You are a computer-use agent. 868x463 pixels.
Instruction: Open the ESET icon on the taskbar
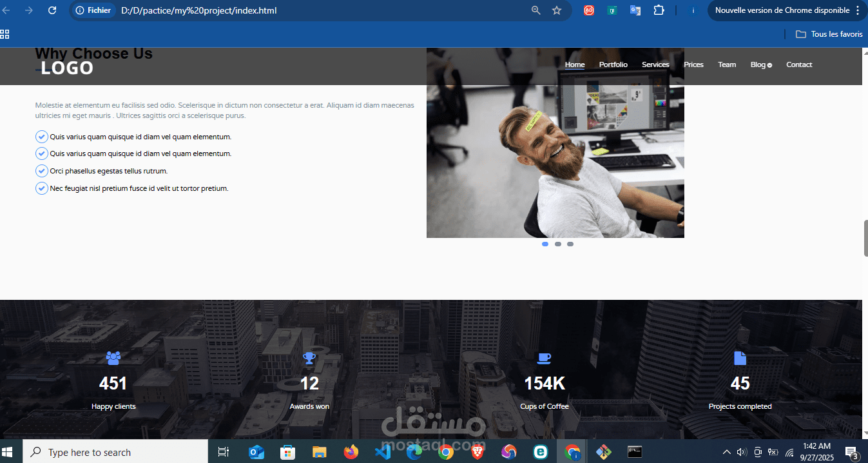point(540,452)
